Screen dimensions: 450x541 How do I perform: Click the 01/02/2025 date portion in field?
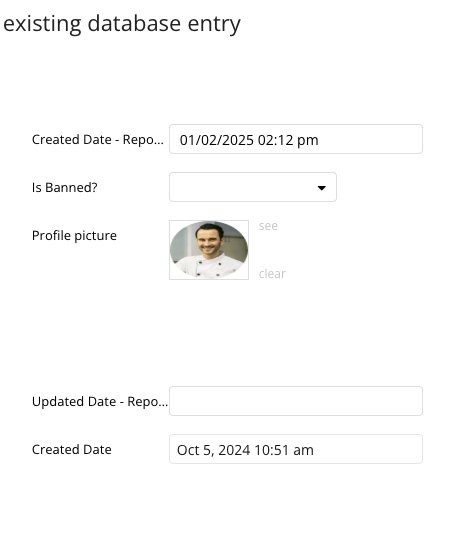pos(217,140)
